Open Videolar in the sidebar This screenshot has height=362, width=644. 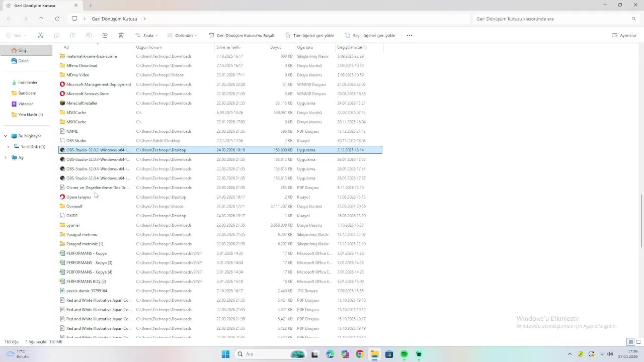(26, 104)
